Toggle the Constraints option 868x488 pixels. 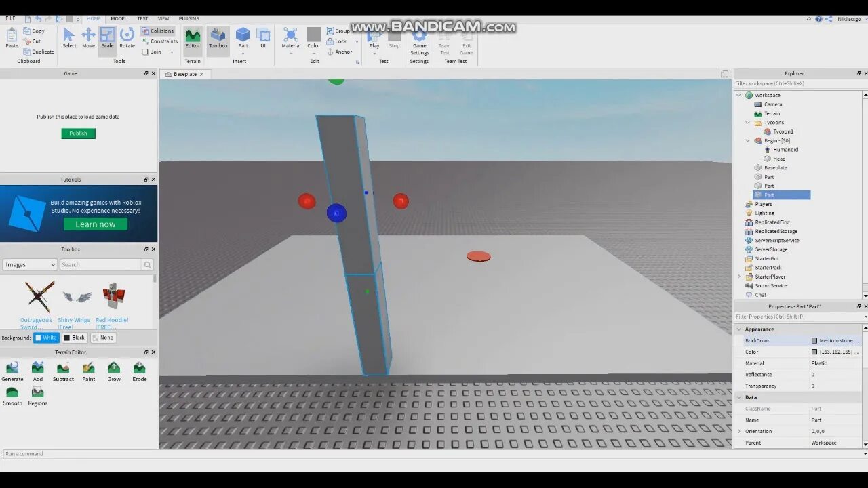click(x=159, y=41)
